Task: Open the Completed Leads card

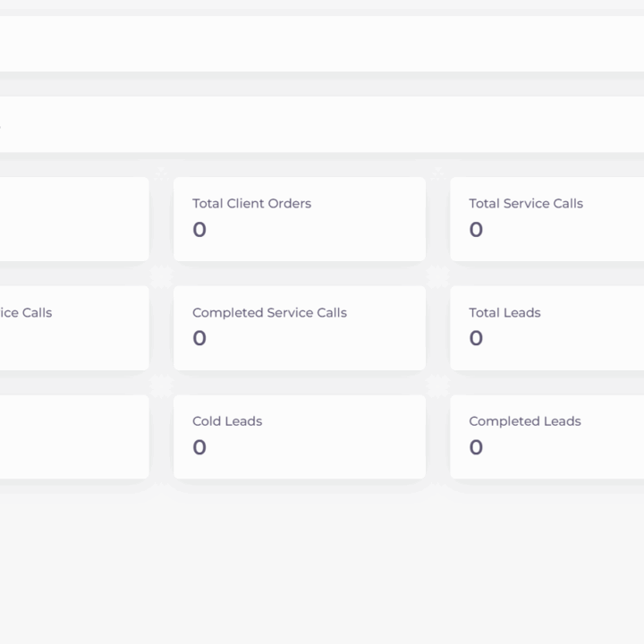Action: 547,436
